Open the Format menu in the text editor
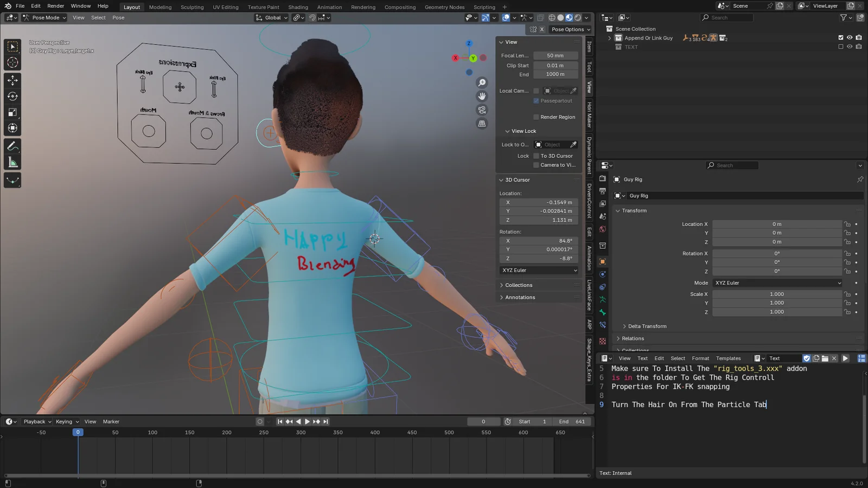The height and width of the screenshot is (488, 868). [700, 358]
